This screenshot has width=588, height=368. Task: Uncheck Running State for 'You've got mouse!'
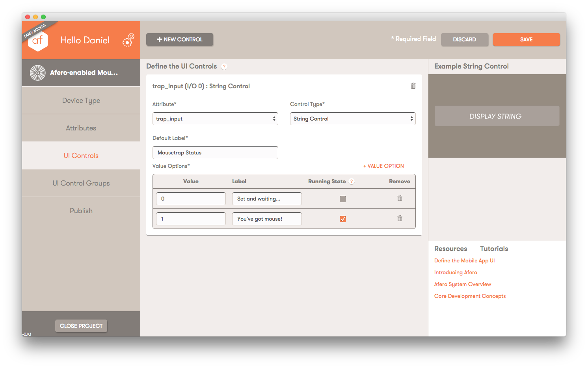click(343, 219)
